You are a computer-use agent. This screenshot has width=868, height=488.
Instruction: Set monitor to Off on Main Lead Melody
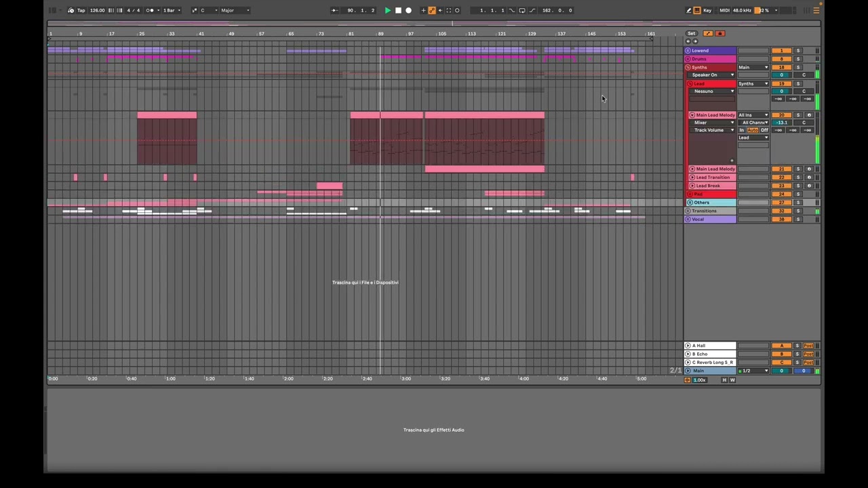764,130
